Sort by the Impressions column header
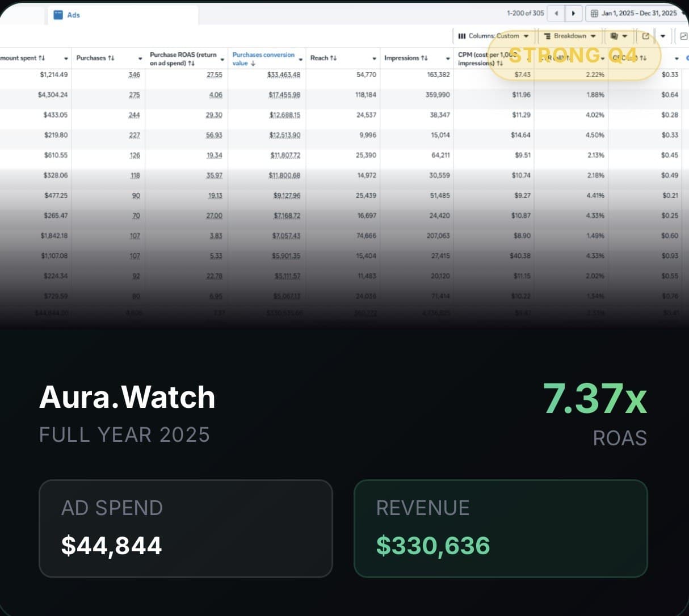 point(405,58)
